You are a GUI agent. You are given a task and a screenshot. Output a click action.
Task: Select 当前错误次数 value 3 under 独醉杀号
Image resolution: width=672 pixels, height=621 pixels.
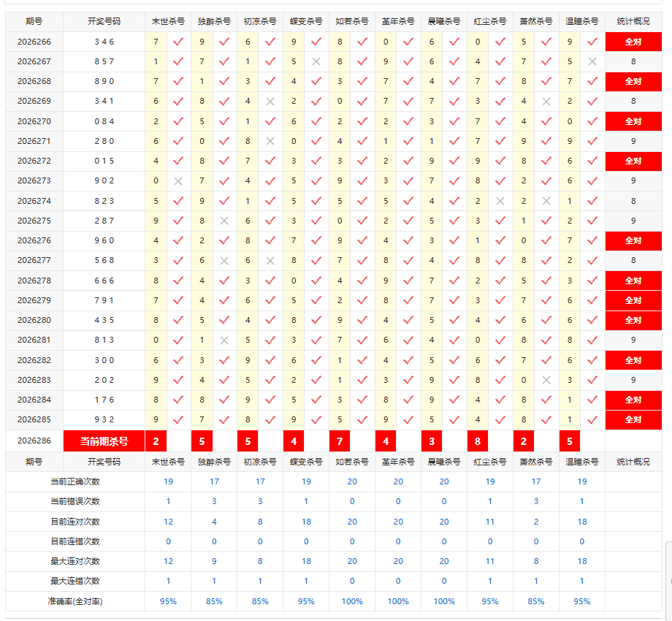click(214, 501)
